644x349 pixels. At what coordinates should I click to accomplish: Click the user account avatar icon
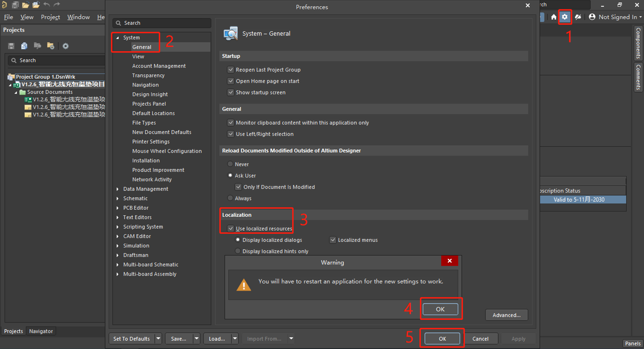592,17
